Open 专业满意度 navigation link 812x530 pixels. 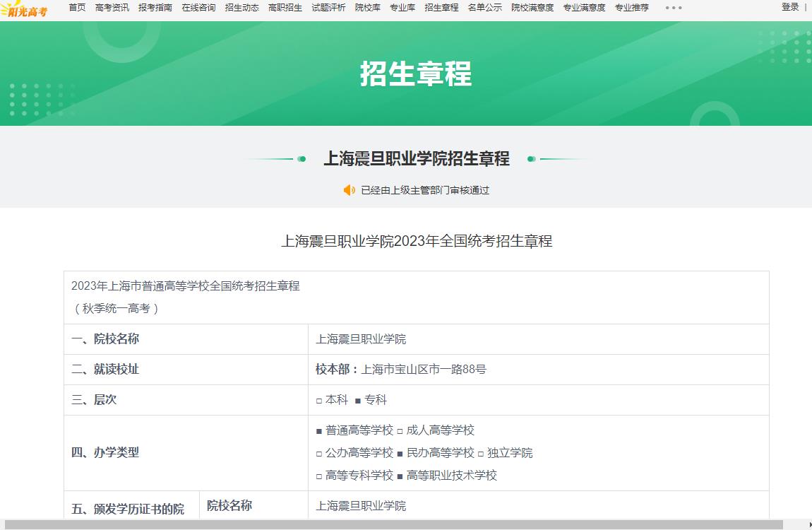click(584, 7)
